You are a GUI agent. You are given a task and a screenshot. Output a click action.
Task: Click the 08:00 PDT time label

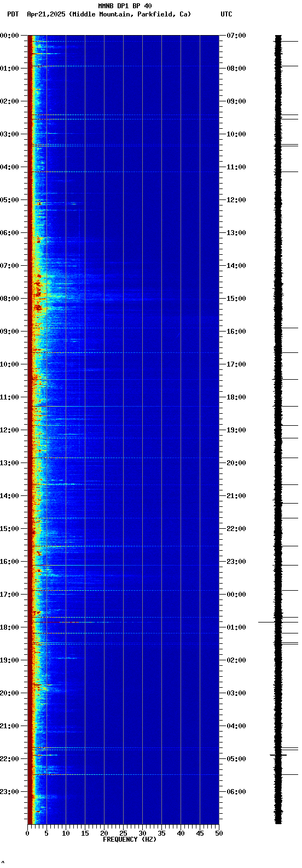tap(10, 299)
